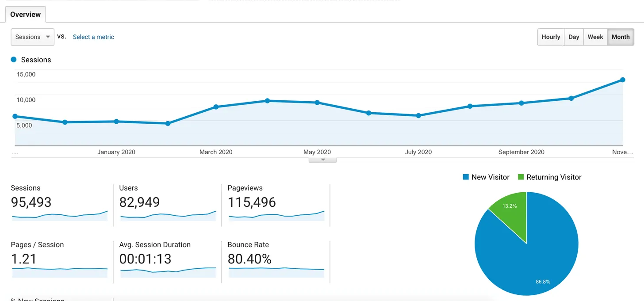Screen dimensions: 644x301
Task: Collapse the chart with the arrow handle
Action: [323, 160]
